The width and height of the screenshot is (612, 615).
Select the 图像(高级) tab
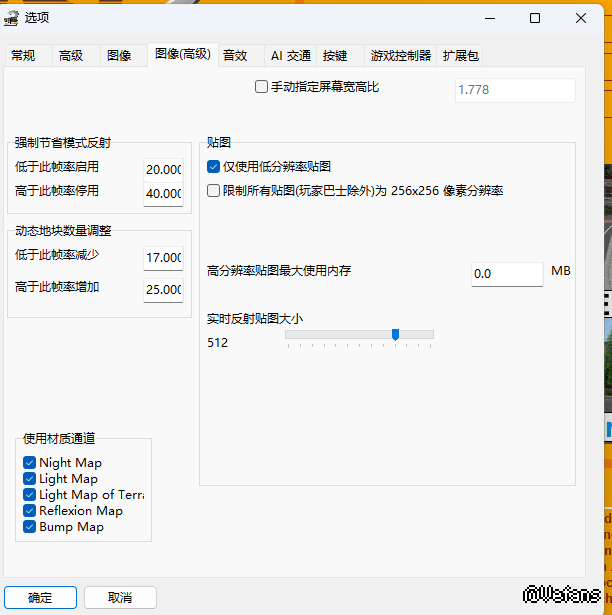[183, 54]
